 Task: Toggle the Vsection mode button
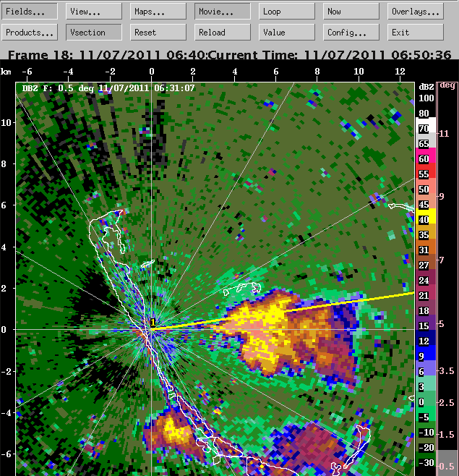(94, 32)
